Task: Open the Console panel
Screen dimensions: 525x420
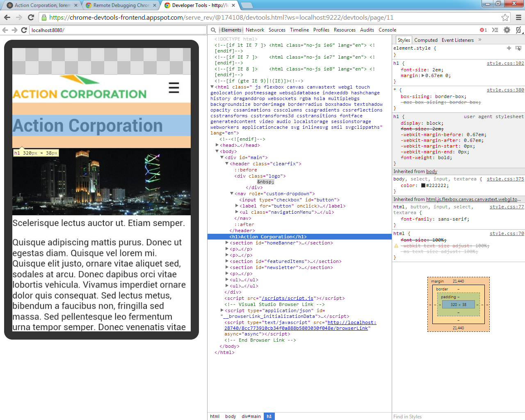Action: point(387,30)
